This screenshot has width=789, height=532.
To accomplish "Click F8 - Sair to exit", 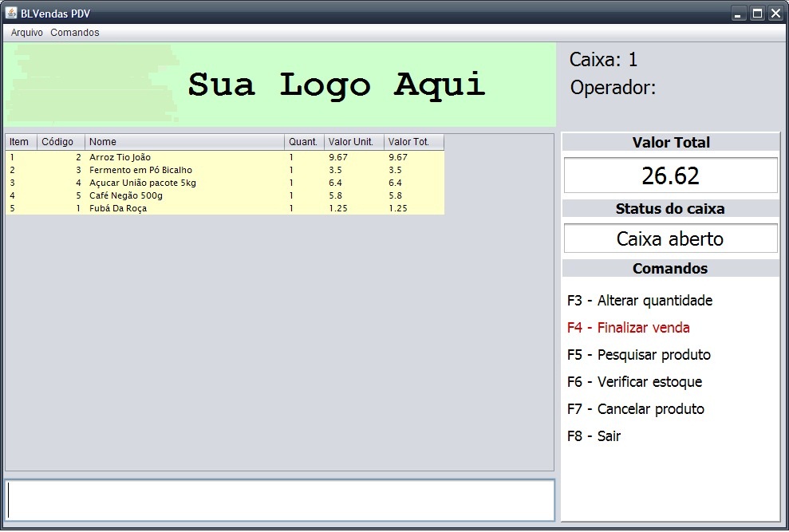I will 594,436.
